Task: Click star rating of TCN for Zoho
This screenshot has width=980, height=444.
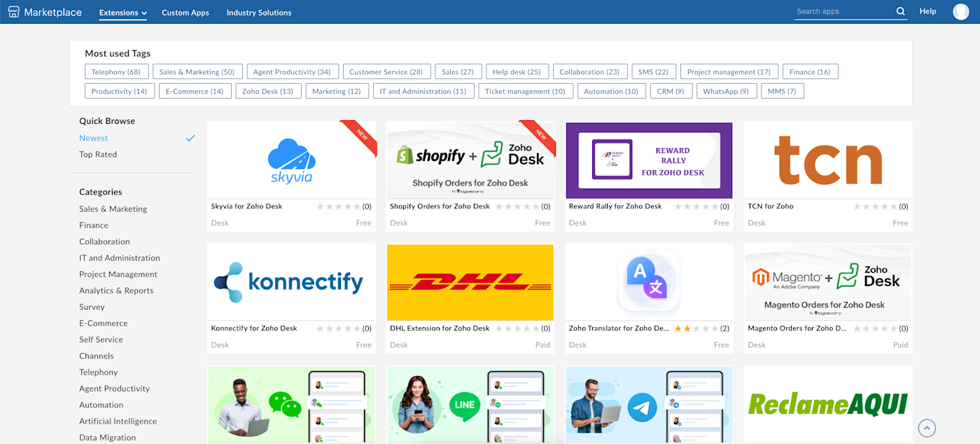Action: coord(876,207)
